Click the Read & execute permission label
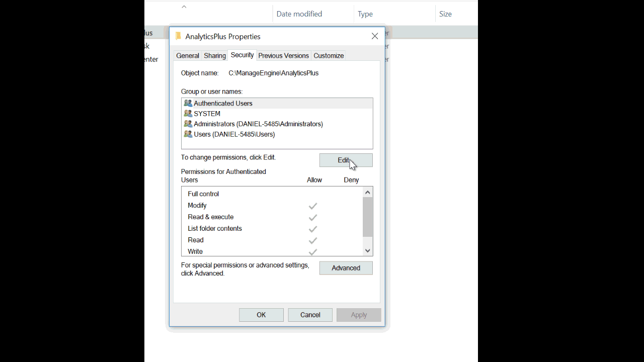The width and height of the screenshot is (644, 362). click(x=211, y=217)
